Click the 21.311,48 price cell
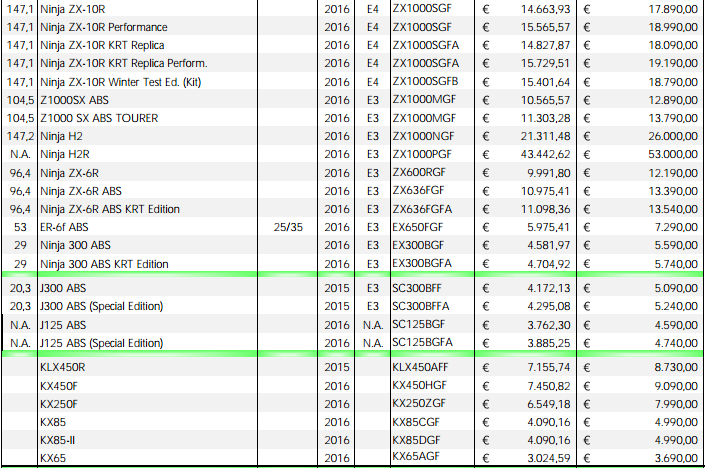705x468 pixels. pyautogui.click(x=545, y=136)
